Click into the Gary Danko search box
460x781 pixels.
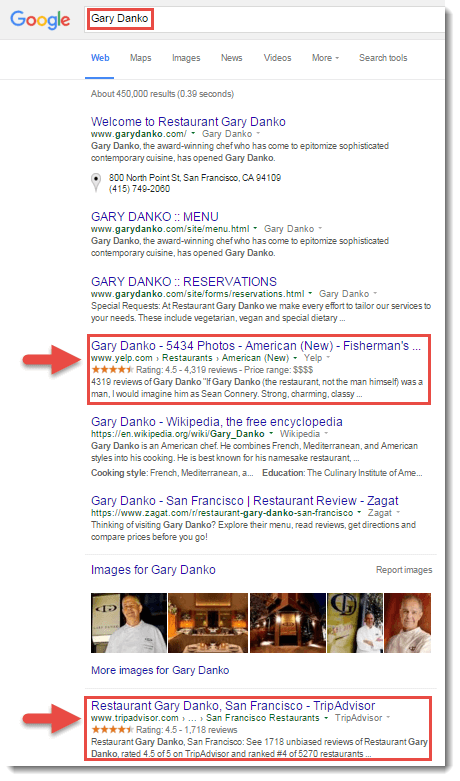264,19
